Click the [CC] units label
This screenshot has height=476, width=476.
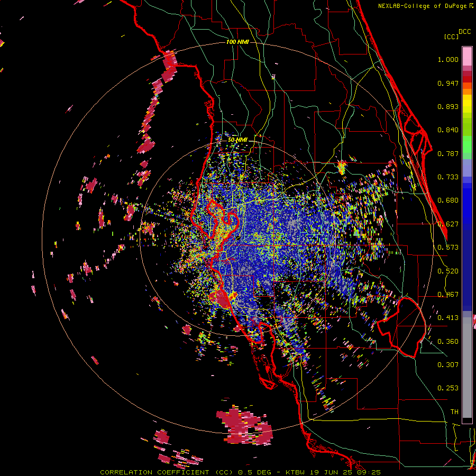coord(451,36)
